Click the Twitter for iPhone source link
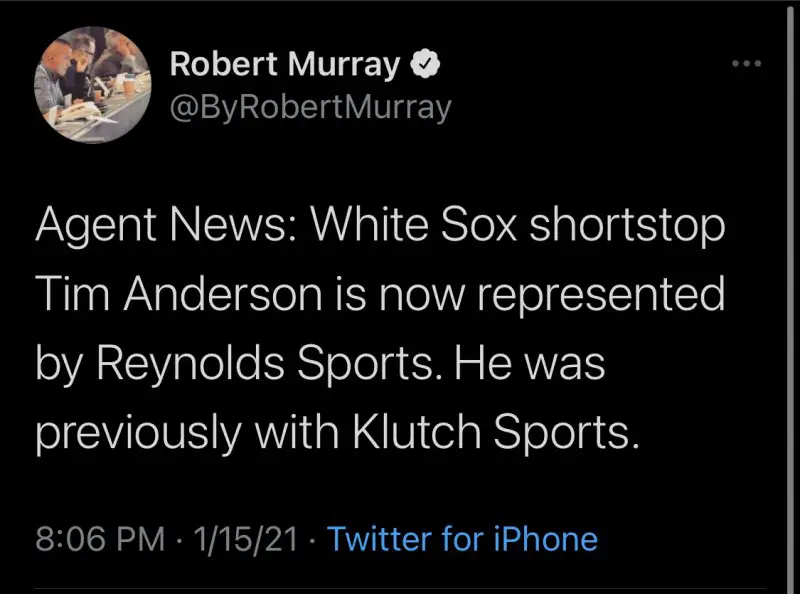 pyautogui.click(x=462, y=539)
